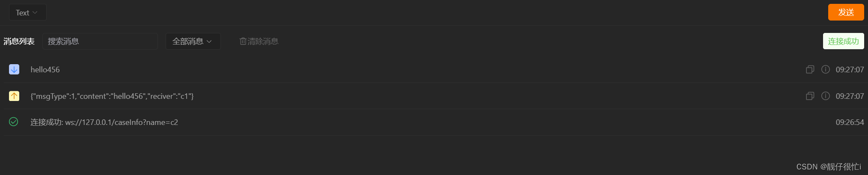Select the sent msgType JSON message text
This screenshot has width=868, height=175.
point(112,96)
